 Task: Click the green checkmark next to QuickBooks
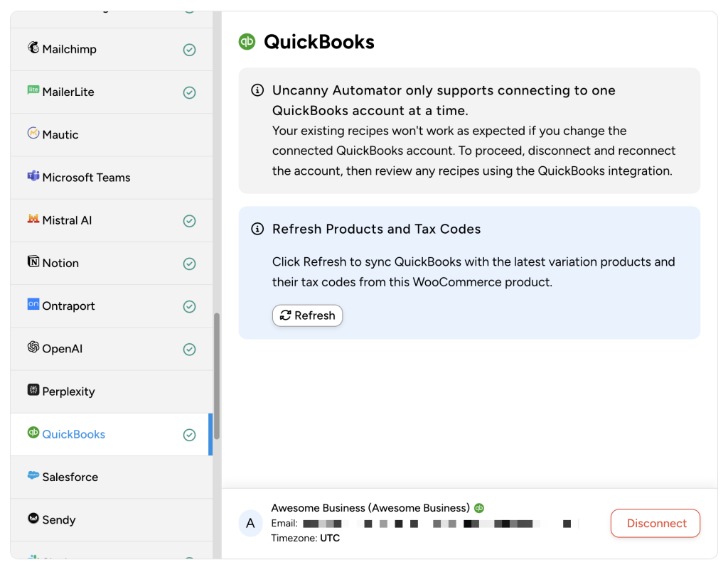(189, 434)
